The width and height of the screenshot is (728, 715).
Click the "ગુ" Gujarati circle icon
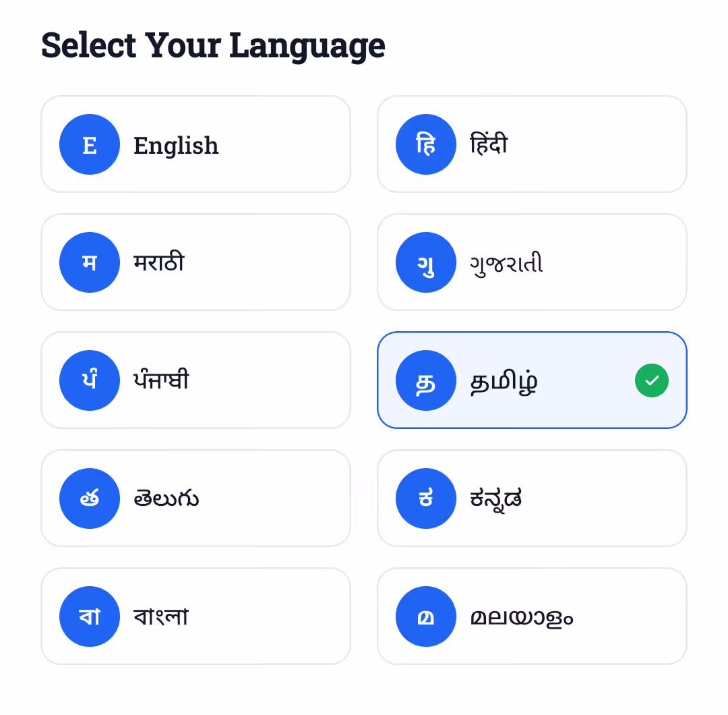tap(425, 262)
